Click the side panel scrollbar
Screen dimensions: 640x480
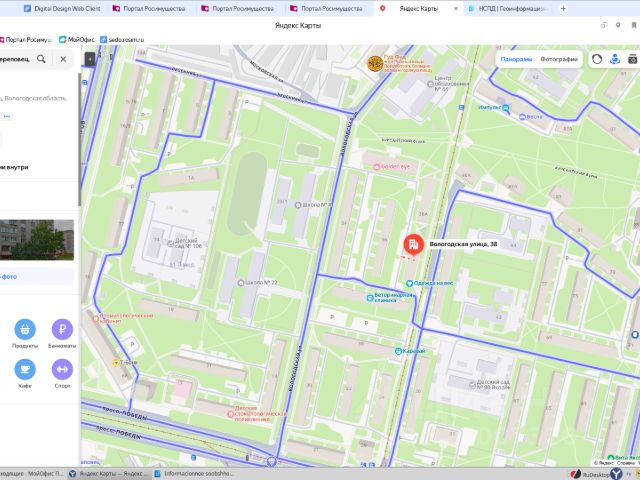coord(79,140)
